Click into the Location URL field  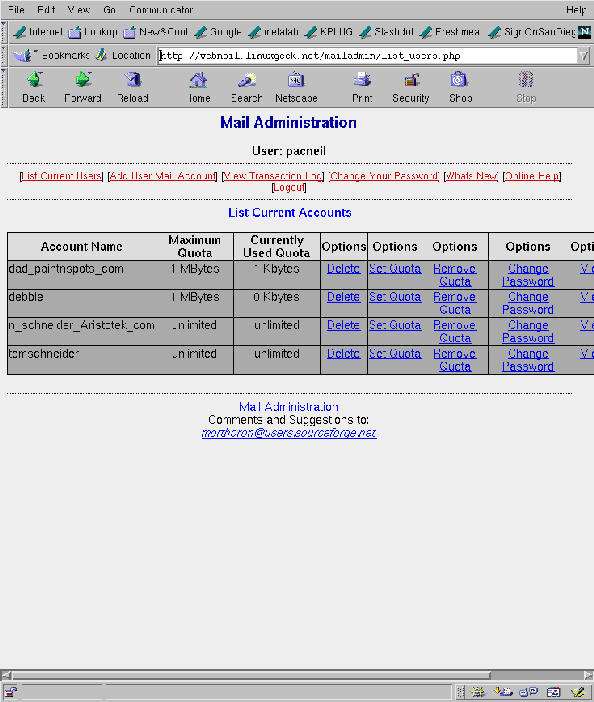(368, 56)
